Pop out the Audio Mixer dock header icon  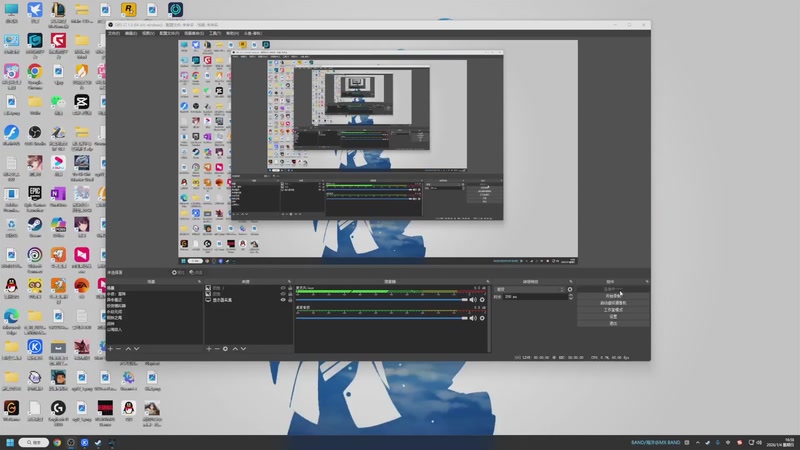487,282
